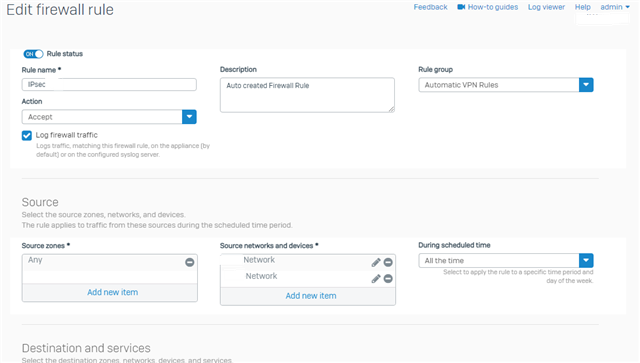Image resolution: width=640 pixels, height=363 pixels.
Task: Remove the first Network source entry
Action: click(388, 262)
